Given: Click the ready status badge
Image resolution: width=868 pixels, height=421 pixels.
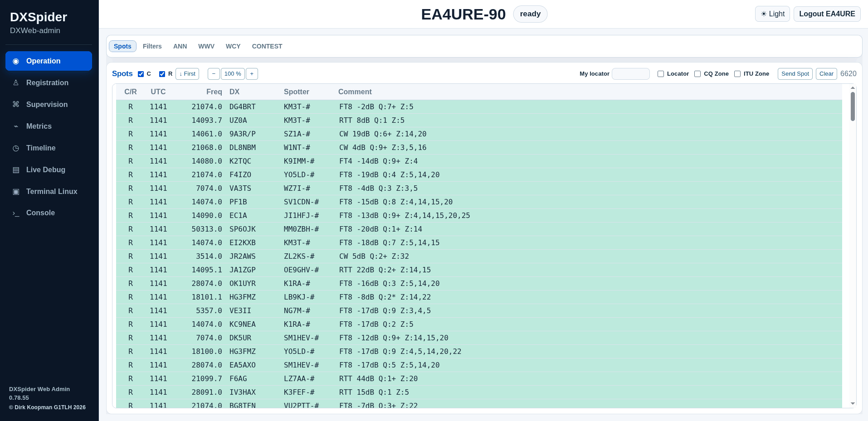Looking at the screenshot, I should point(530,14).
